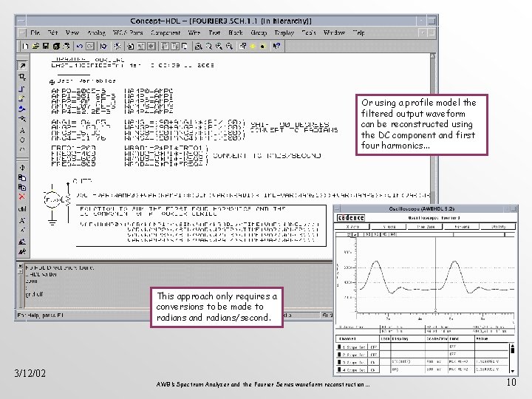Click the Cadence logo in oscilloscope window
The image size is (532, 399).
click(351, 218)
